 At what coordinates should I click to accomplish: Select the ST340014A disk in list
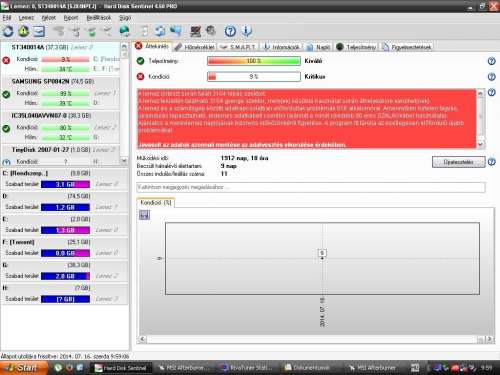(60, 59)
